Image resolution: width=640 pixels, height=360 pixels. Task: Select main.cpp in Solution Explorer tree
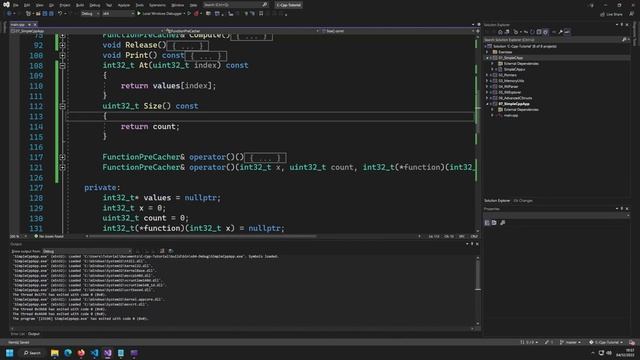pyautogui.click(x=511, y=116)
